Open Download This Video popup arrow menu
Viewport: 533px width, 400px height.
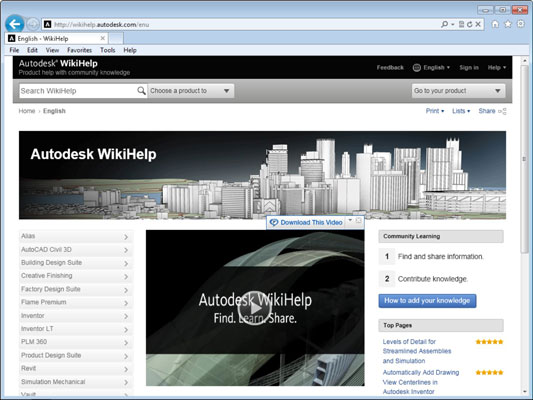350,221
